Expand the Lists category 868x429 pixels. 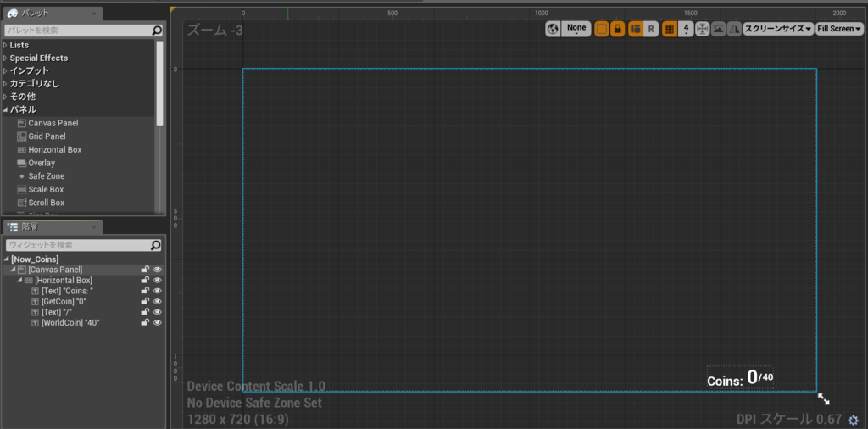(x=6, y=45)
